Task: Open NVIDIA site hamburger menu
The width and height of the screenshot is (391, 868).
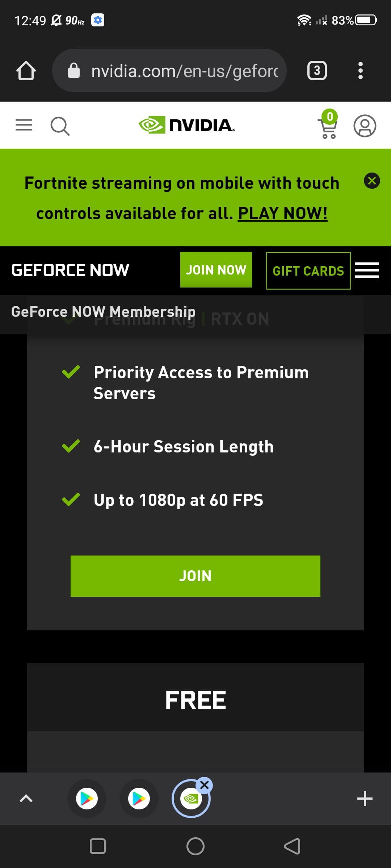Action: (24, 125)
